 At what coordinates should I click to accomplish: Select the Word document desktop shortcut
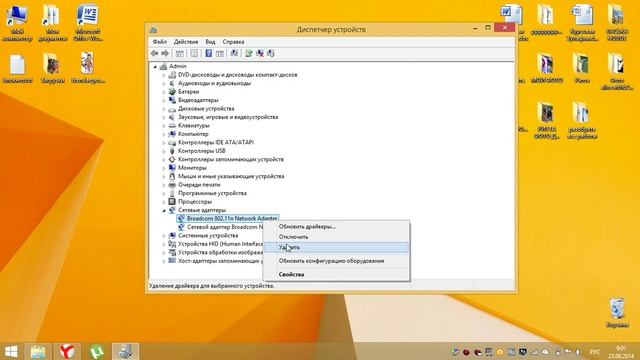click(88, 23)
